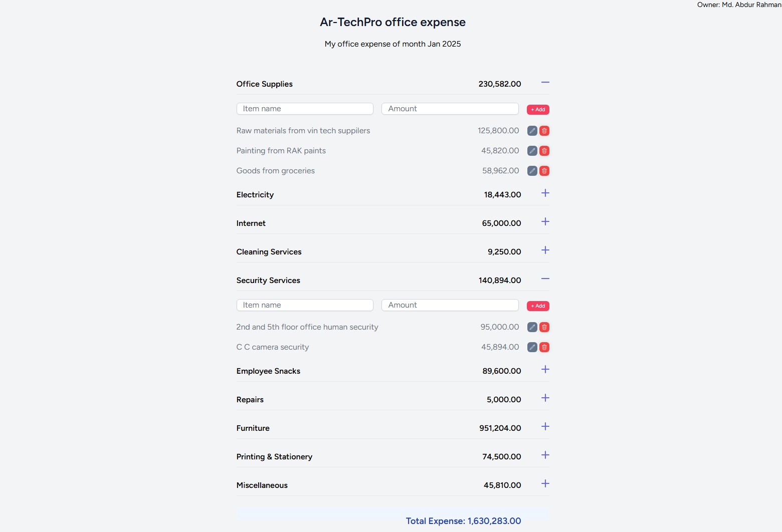This screenshot has height=532, width=782.
Task: Expand the Furniture category
Action: tap(545, 427)
